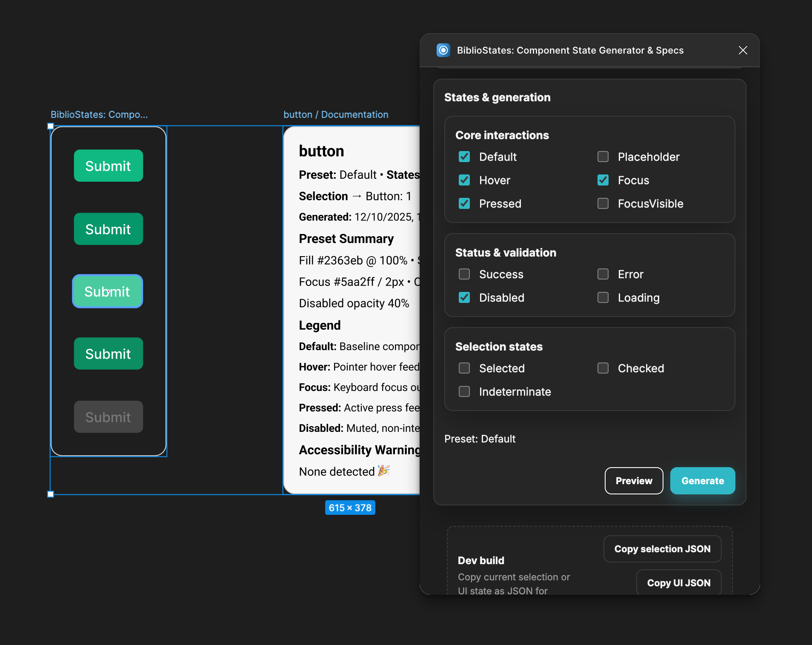Enable the Loading state
Image resolution: width=812 pixels, height=645 pixels.
pos(603,297)
